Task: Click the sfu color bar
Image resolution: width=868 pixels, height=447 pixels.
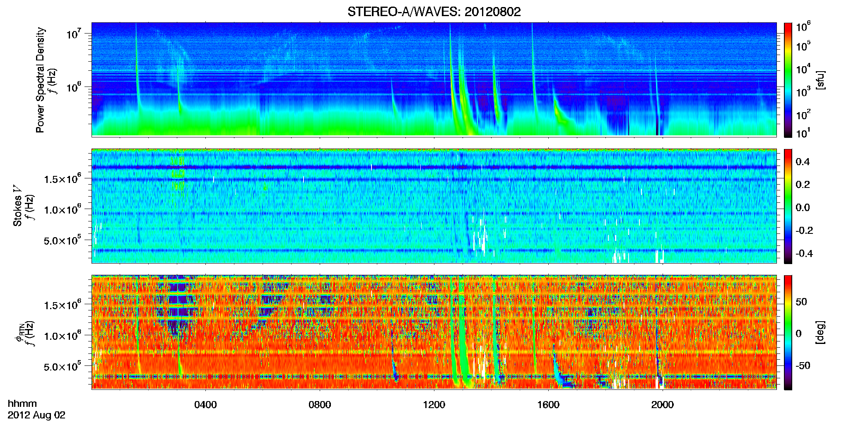Action: 788,80
